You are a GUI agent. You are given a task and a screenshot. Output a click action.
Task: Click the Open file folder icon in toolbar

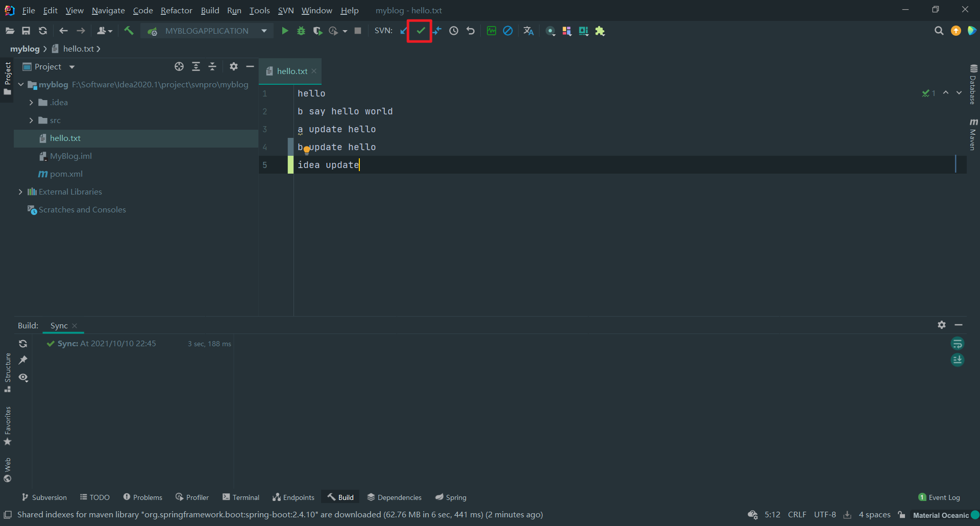point(10,31)
